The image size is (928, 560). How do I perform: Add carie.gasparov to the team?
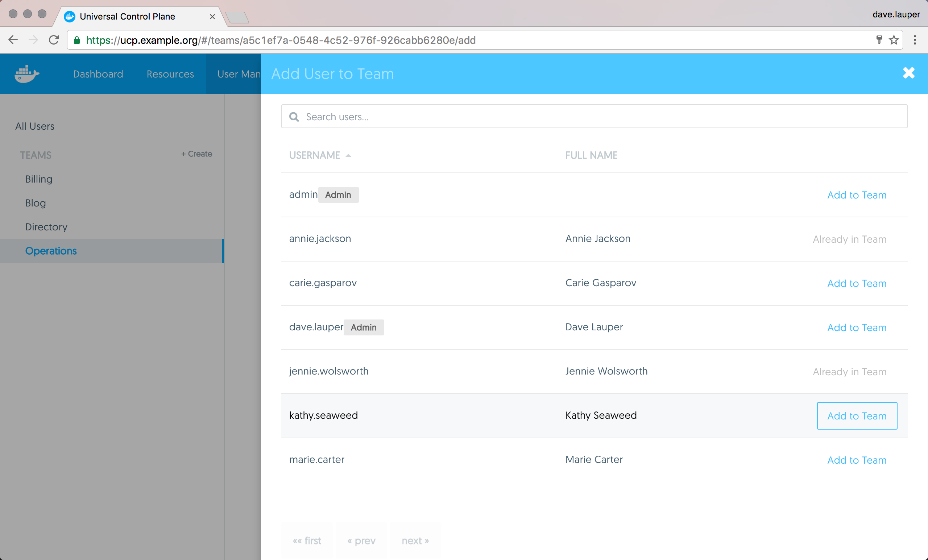point(857,283)
